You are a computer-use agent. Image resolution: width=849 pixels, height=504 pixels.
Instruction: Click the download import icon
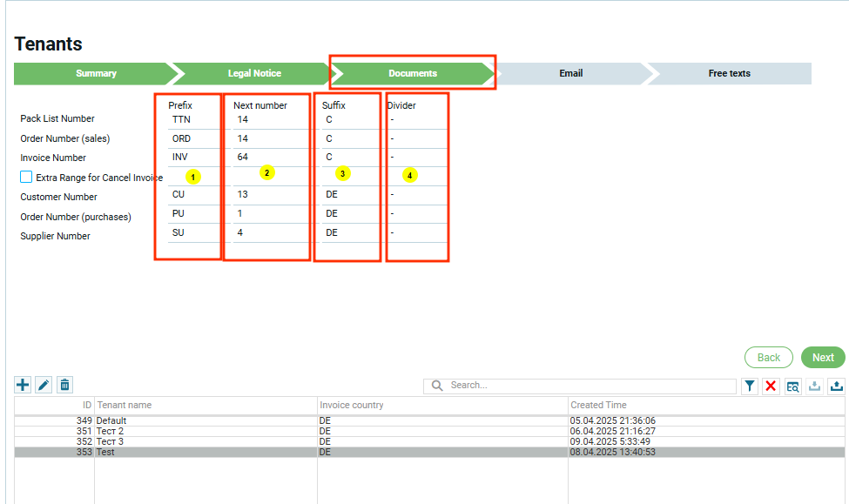pyautogui.click(x=815, y=386)
